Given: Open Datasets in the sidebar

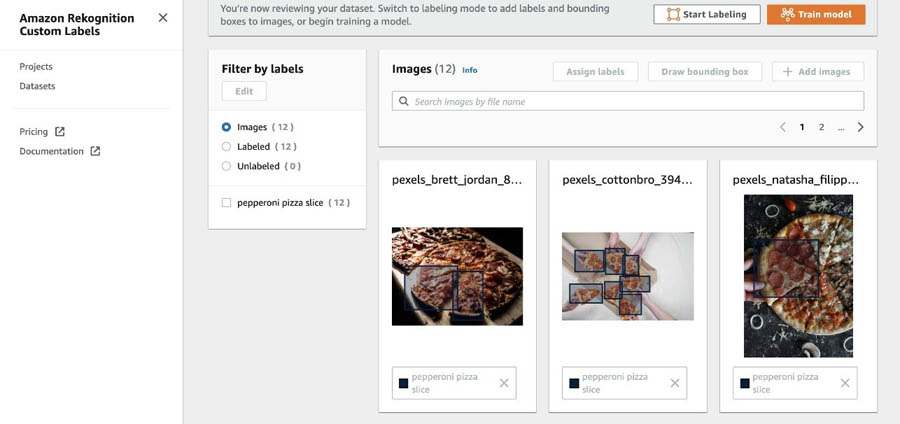Looking at the screenshot, I should pyautogui.click(x=37, y=86).
